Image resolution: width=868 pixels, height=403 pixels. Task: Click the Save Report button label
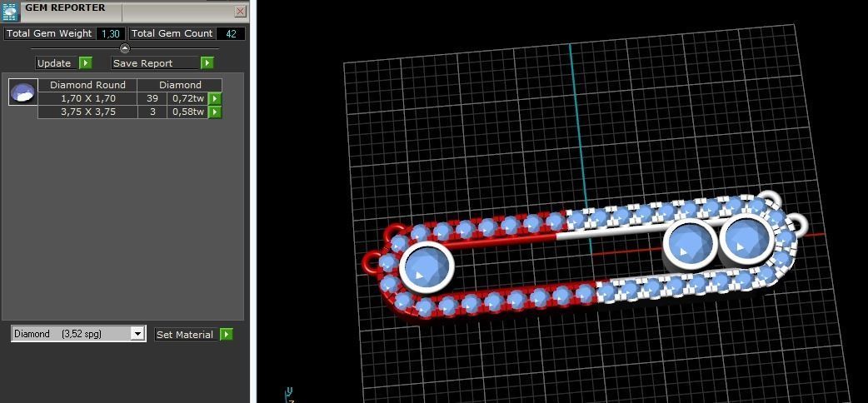(x=142, y=63)
